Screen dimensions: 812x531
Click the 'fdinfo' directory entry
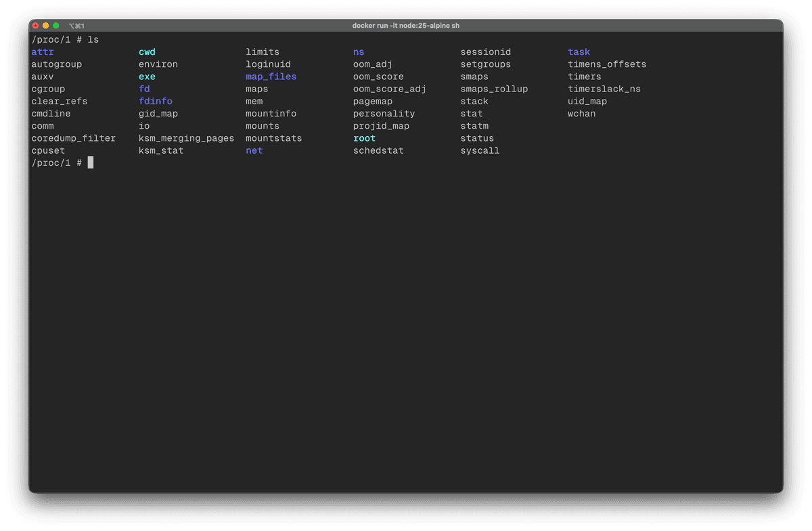pos(156,102)
